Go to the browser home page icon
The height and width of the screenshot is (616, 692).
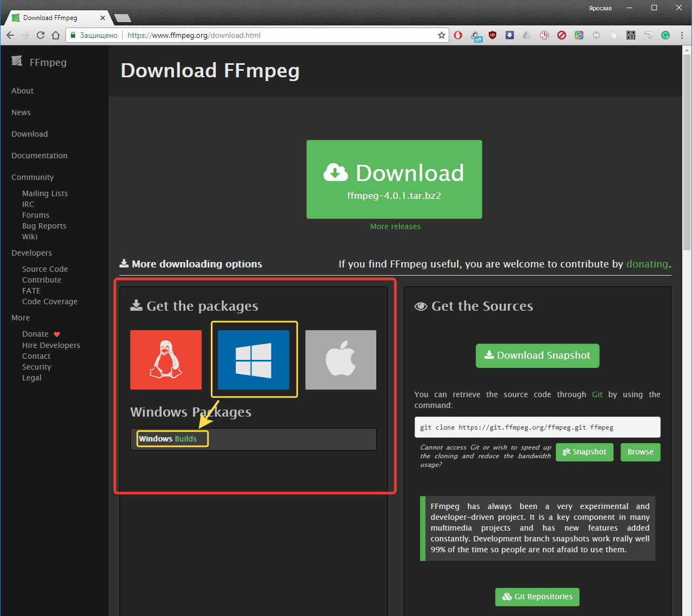click(x=56, y=35)
